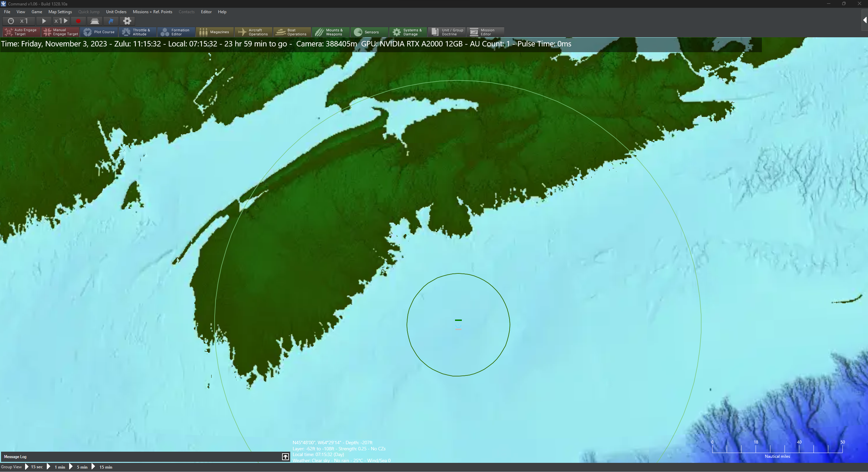Open the Map Settings menu

point(60,12)
